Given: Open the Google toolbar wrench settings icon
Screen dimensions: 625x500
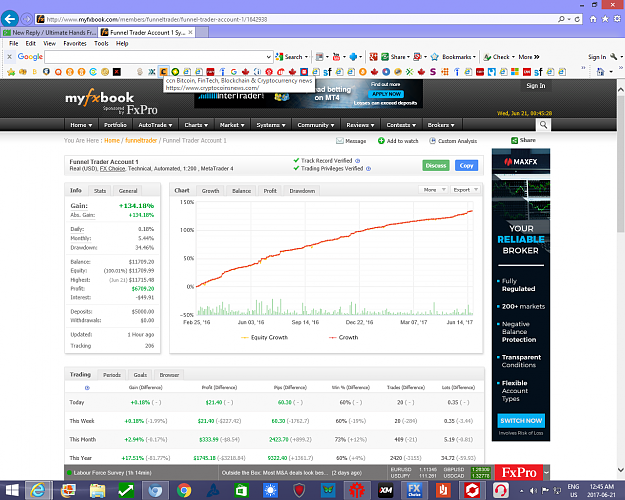Looking at the screenshot, I should click(614, 57).
